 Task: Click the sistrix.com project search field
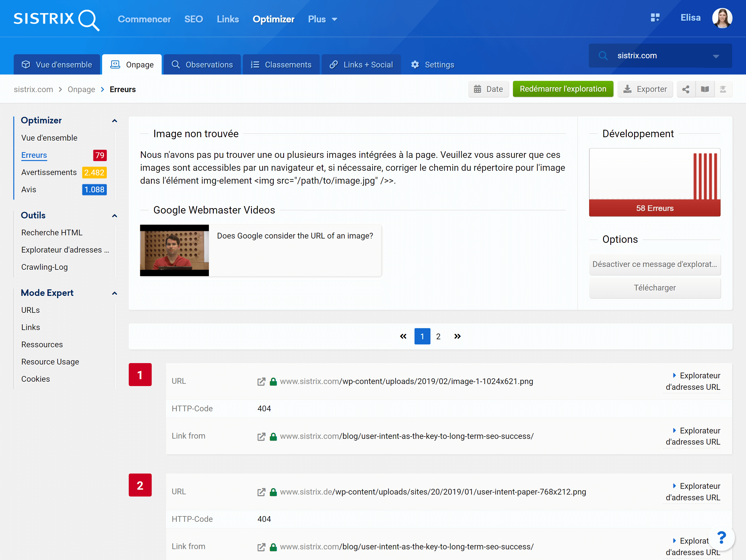[x=660, y=56]
